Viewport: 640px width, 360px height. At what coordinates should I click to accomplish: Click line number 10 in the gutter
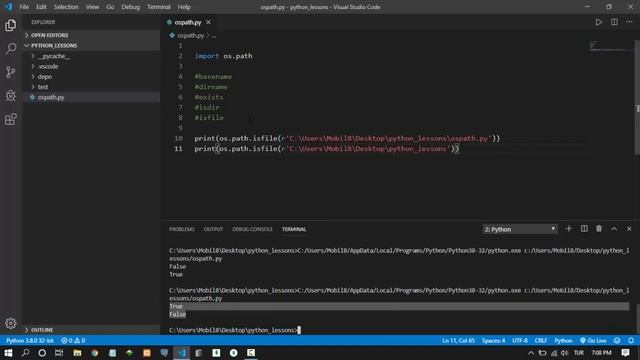[x=178, y=138]
